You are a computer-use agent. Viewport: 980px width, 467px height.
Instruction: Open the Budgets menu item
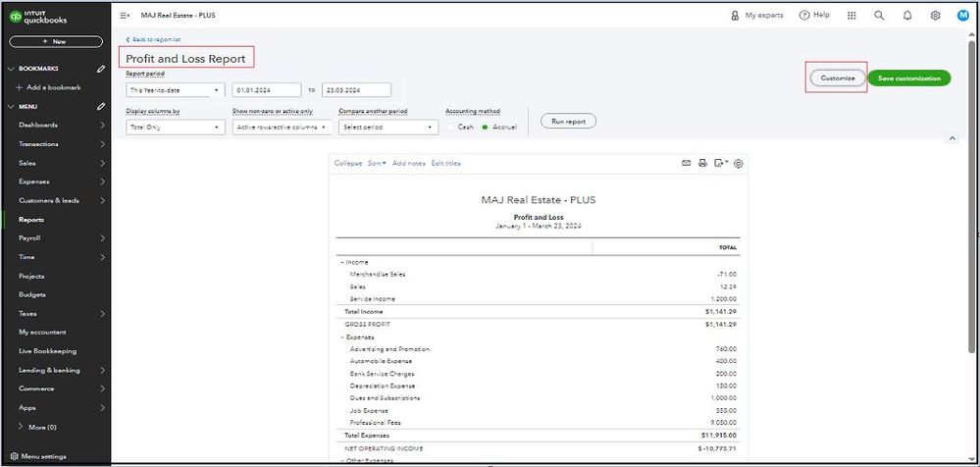pos(31,294)
